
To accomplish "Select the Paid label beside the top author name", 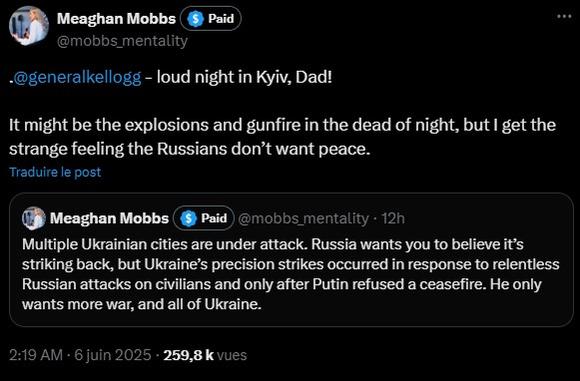I will (x=221, y=18).
